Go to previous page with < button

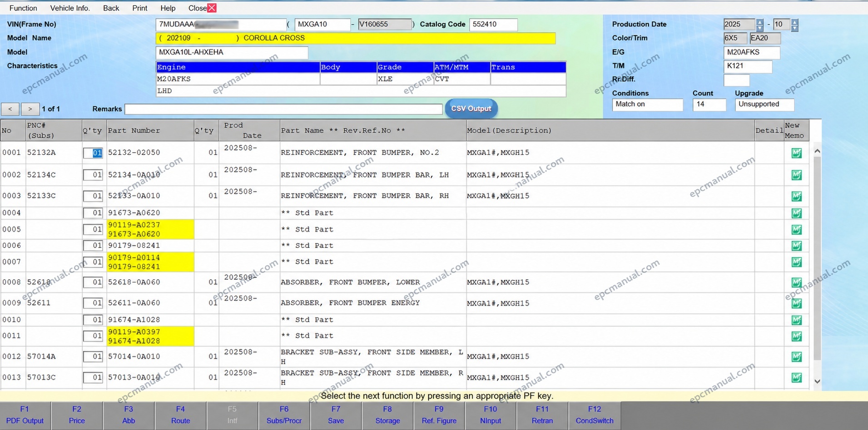point(10,109)
